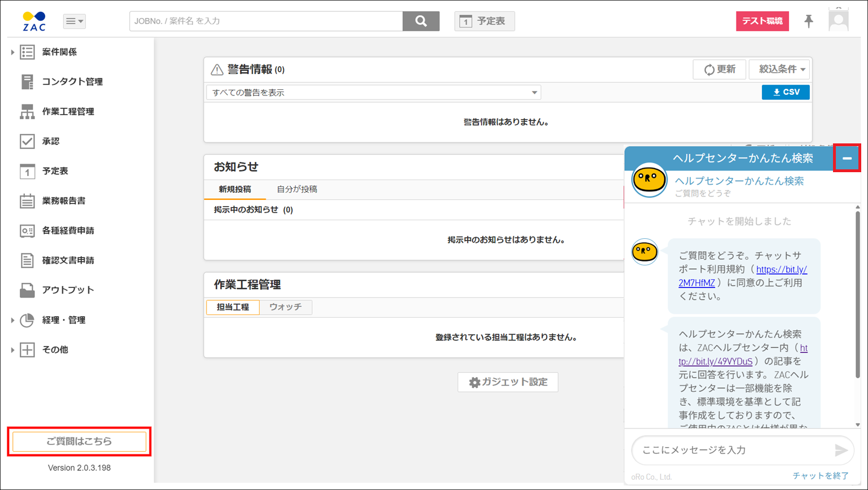Click the ご質問はこちら button
The width and height of the screenshot is (868, 490).
[x=79, y=441]
